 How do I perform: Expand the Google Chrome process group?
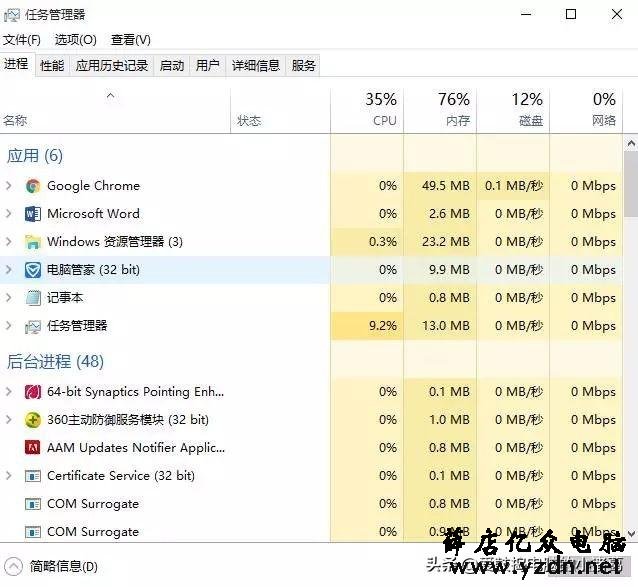tap(9, 186)
